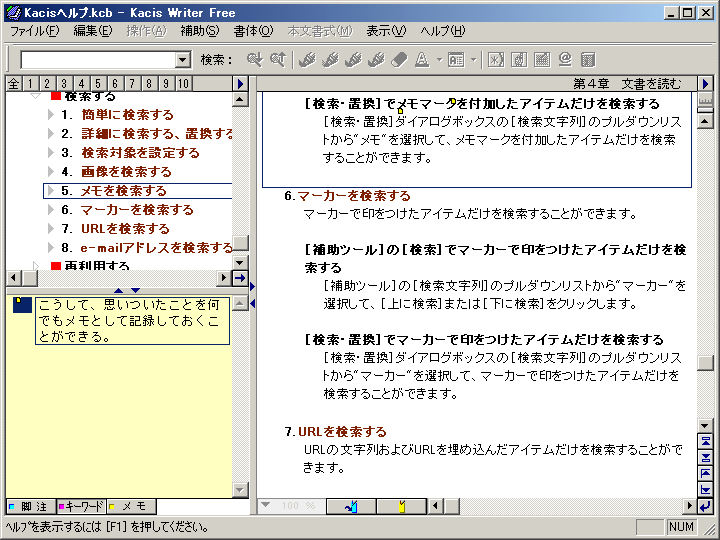
Task: Open the 表示(V) menu
Action: [x=386, y=31]
